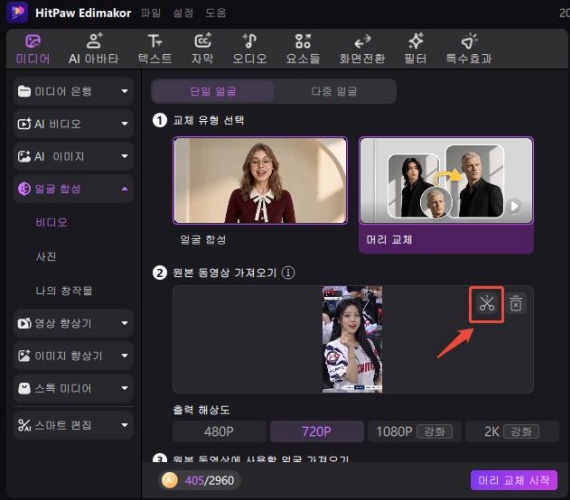Delete imported video with trash icon

pyautogui.click(x=515, y=304)
